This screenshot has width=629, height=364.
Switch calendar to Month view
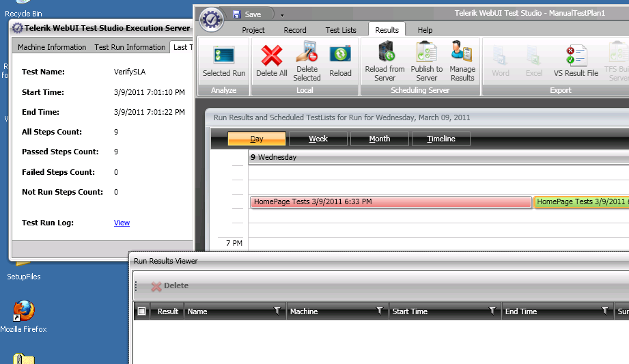[380, 139]
